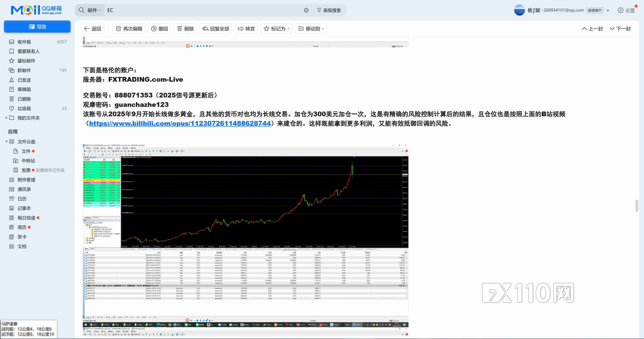This screenshot has width=644, height=339.
Task: Click the search input field with EC
Action: tap(204, 10)
